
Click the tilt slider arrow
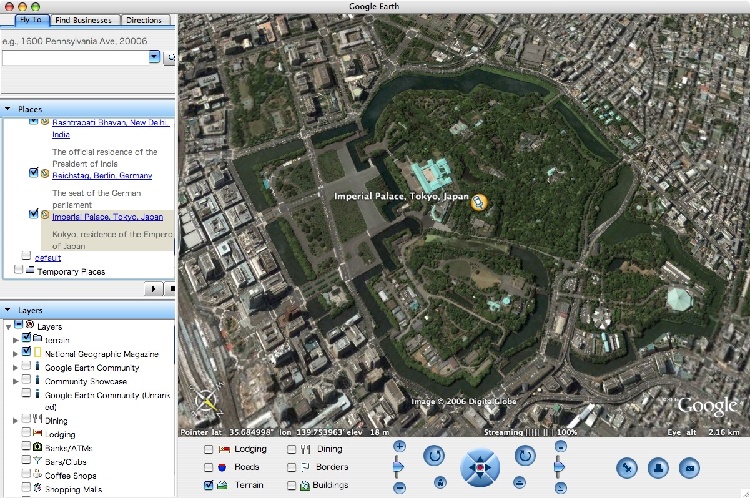coord(559,466)
